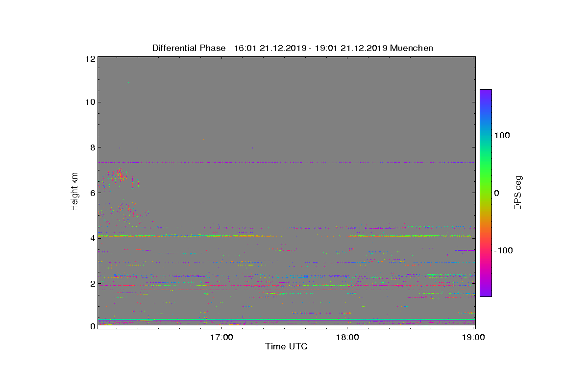Click the 2 km height tick label
588x392 pixels.
pyautogui.click(x=92, y=283)
